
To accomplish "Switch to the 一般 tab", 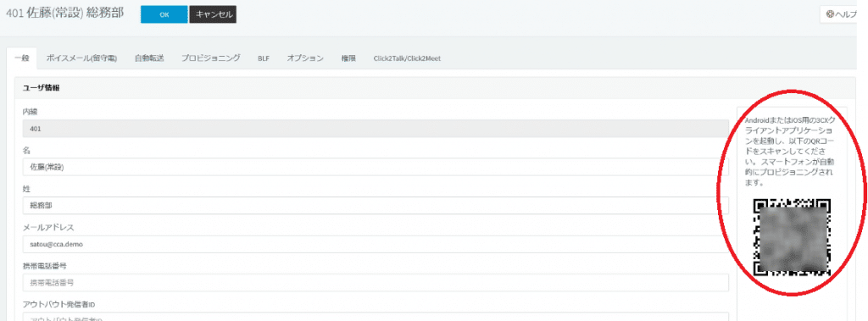I will 21,58.
